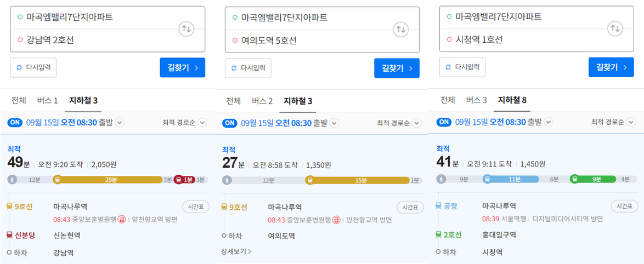Click green 2호선 train icon
The height and width of the screenshot is (264, 644).
[439, 234]
